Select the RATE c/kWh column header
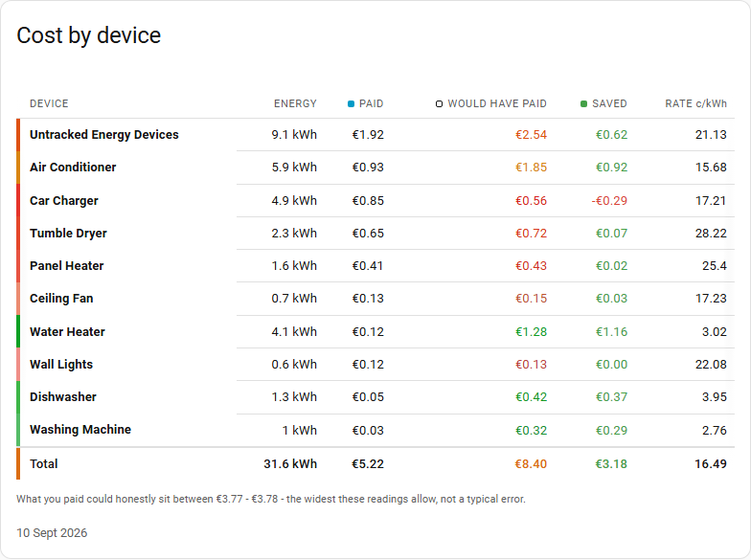 click(x=695, y=103)
